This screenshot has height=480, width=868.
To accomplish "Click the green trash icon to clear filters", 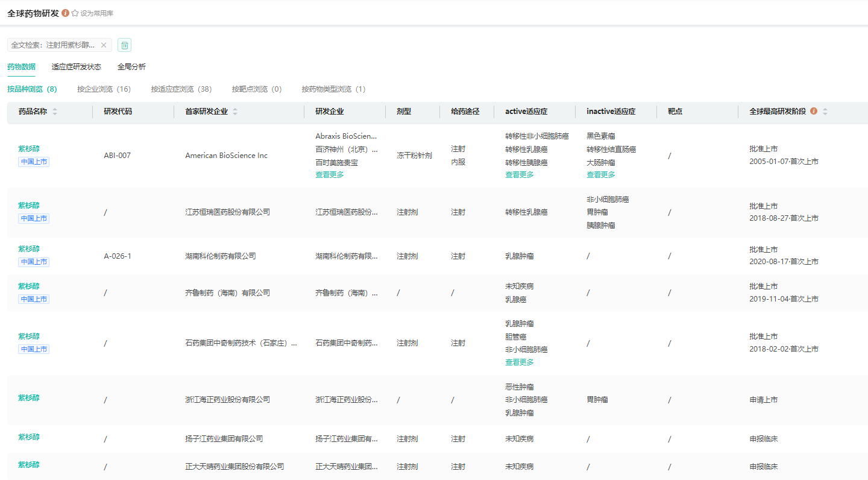I will pos(124,45).
